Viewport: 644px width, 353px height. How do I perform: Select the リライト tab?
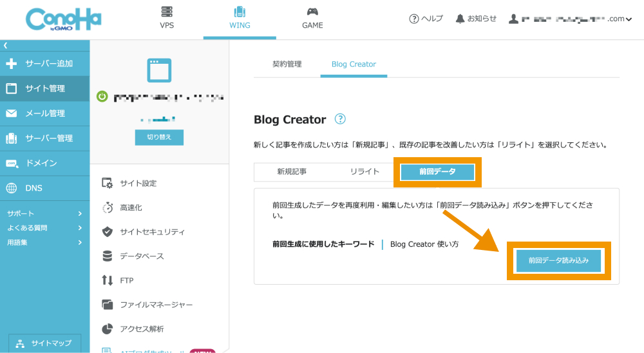pyautogui.click(x=365, y=172)
